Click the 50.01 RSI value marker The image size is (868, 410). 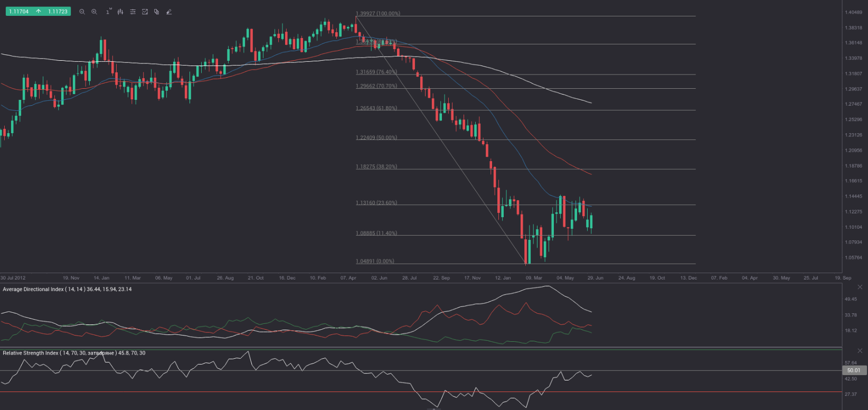click(853, 370)
